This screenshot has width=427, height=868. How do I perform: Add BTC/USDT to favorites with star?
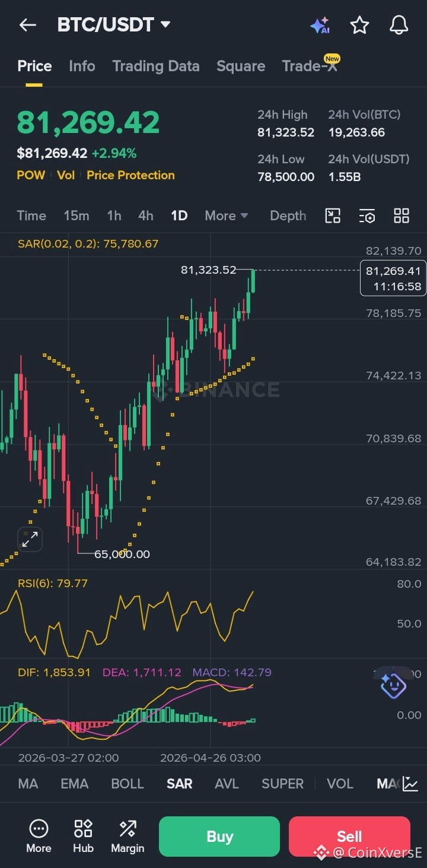[359, 25]
